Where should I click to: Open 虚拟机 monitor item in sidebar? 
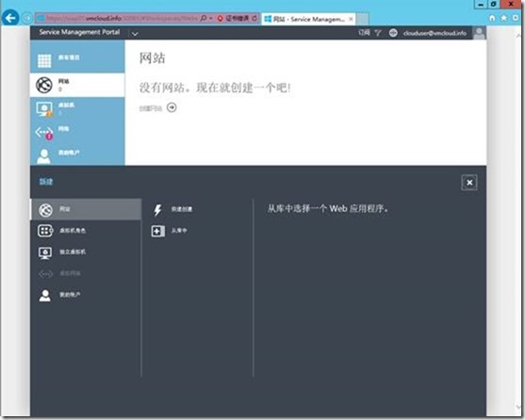tap(77, 108)
